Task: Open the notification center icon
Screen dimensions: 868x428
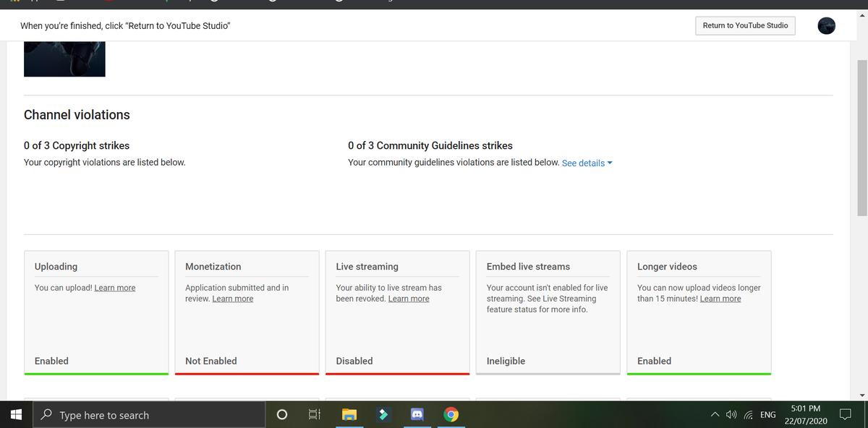Action: (x=844, y=415)
